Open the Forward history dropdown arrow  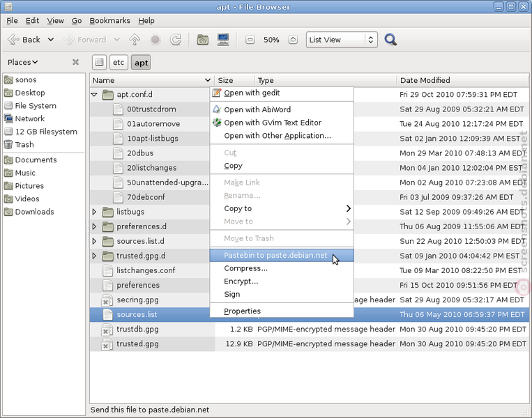click(116, 40)
